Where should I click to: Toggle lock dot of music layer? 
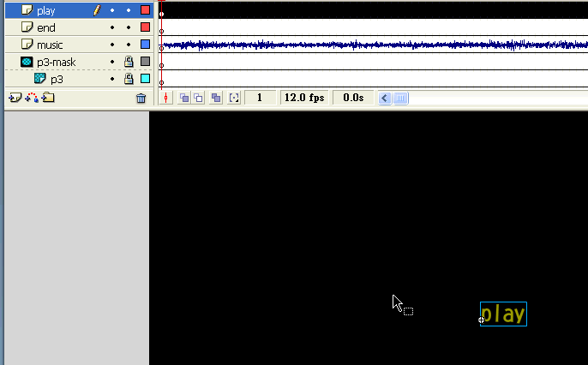point(129,45)
